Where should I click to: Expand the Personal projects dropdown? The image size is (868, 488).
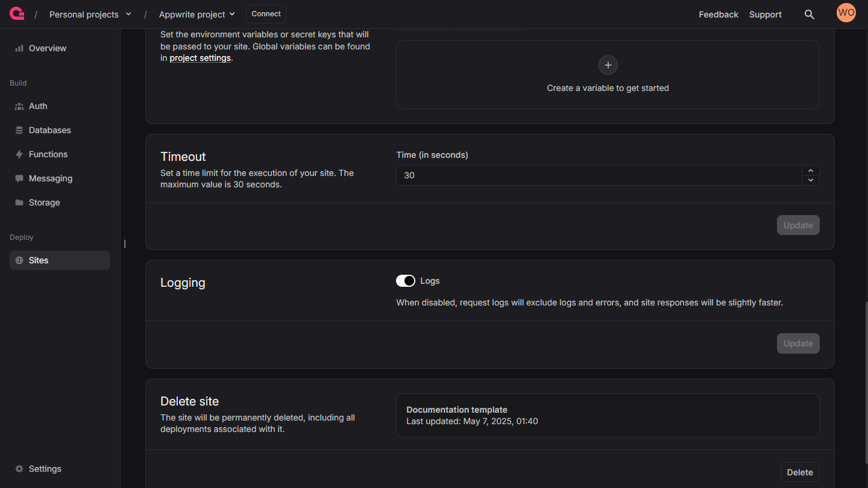(90, 14)
